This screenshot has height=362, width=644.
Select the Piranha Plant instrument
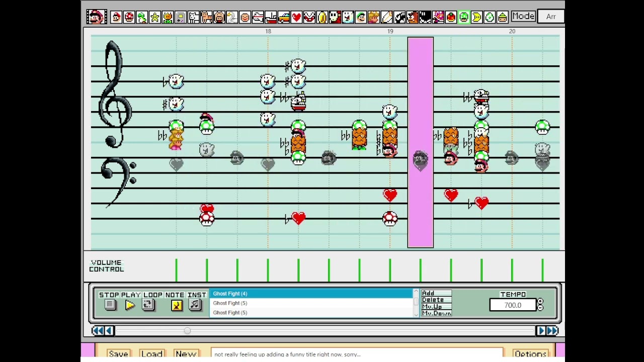pyautogui.click(x=309, y=18)
